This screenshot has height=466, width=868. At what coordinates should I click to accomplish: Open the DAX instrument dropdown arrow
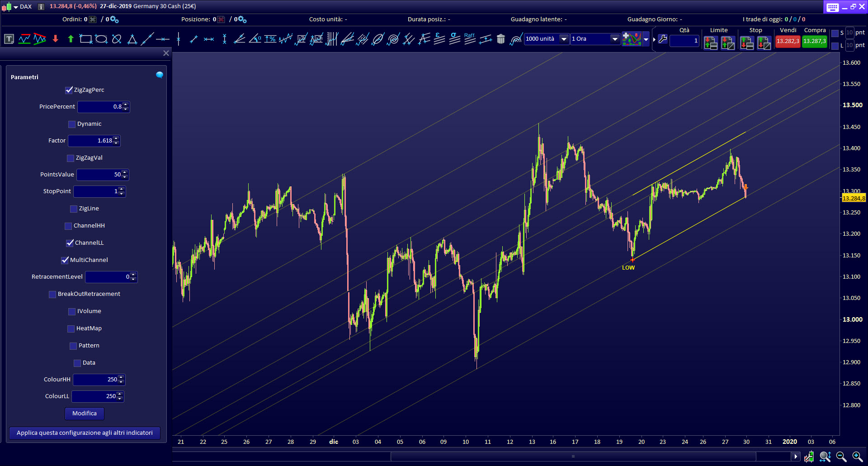(16, 7)
